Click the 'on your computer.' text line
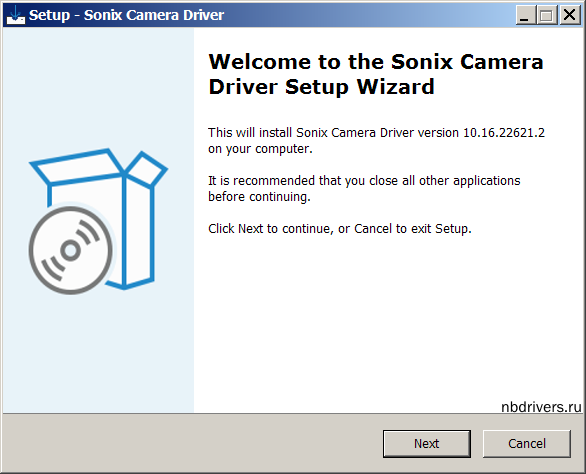This screenshot has height=474, width=586. click(x=260, y=149)
